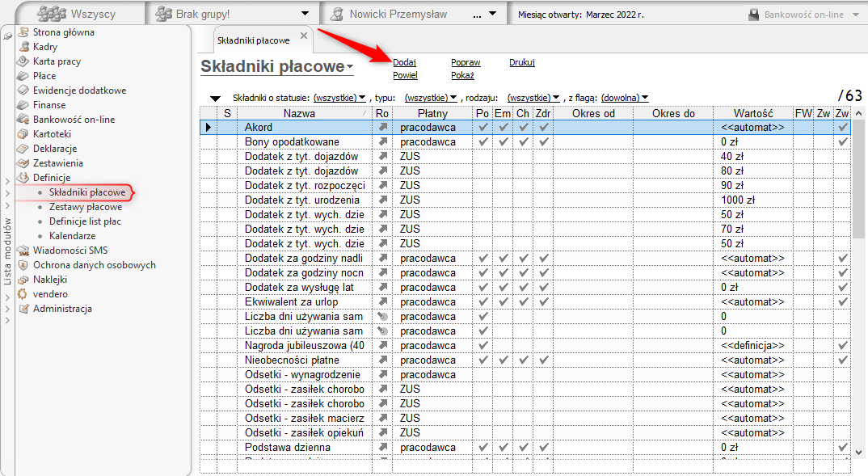This screenshot has width=868, height=476.
Task: Click the Wszyscy people group icon
Action: [52, 14]
